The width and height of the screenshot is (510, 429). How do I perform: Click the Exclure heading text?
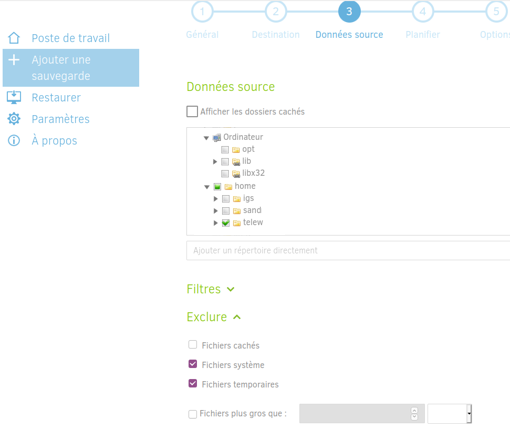coord(207,317)
